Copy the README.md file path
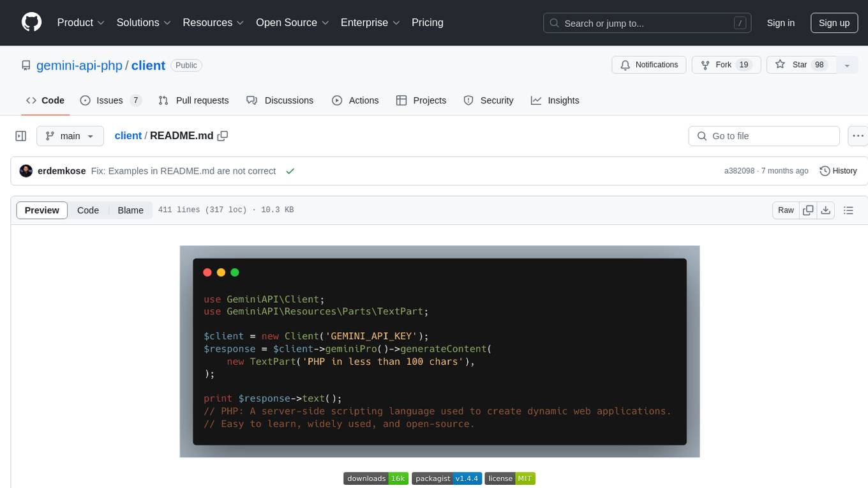Viewport: 868px width, 488px height. pyautogui.click(x=223, y=136)
